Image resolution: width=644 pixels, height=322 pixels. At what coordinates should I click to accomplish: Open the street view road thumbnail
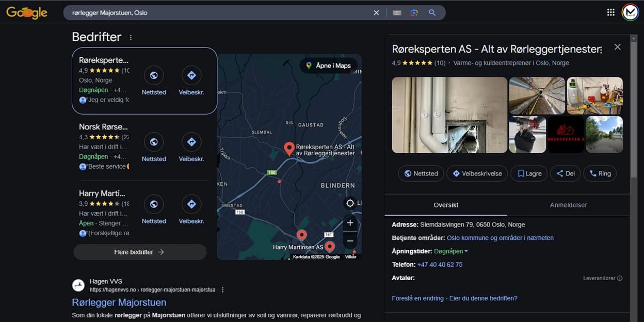tap(604, 135)
